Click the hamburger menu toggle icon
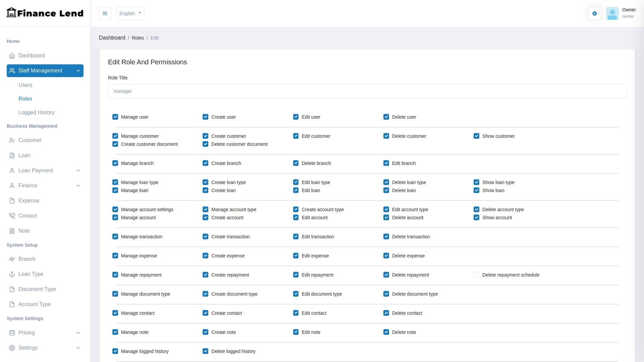Screen dimensions: 644x362 click(105, 13)
